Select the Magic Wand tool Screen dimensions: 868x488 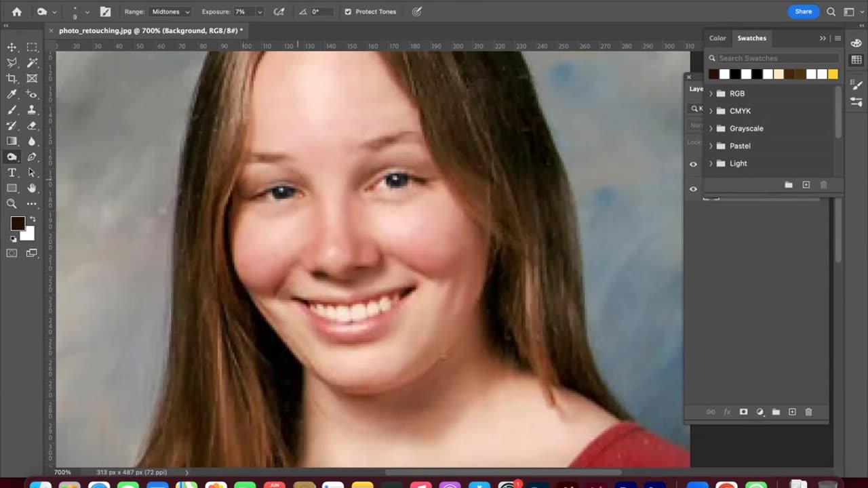[32, 62]
